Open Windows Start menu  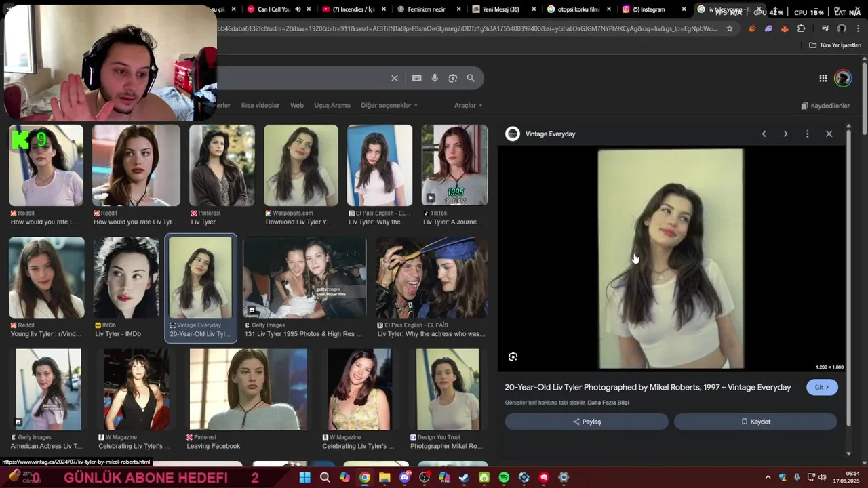pos(304,478)
